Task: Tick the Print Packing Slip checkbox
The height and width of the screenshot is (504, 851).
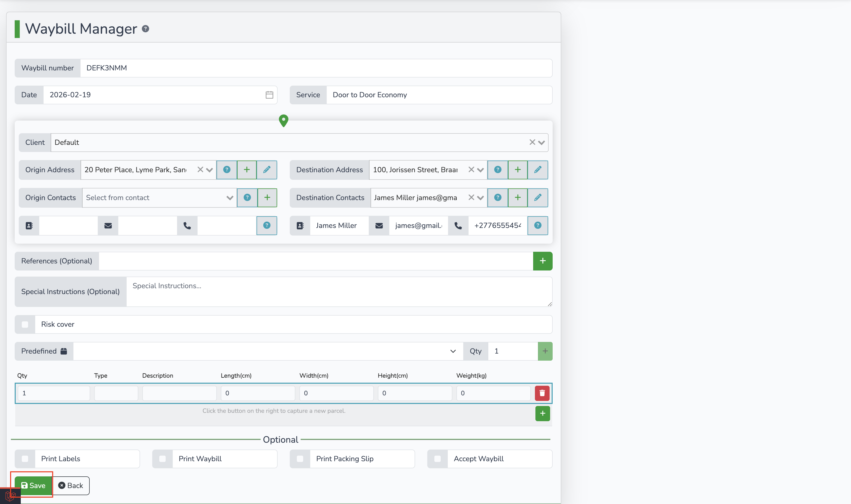Action: click(x=300, y=459)
